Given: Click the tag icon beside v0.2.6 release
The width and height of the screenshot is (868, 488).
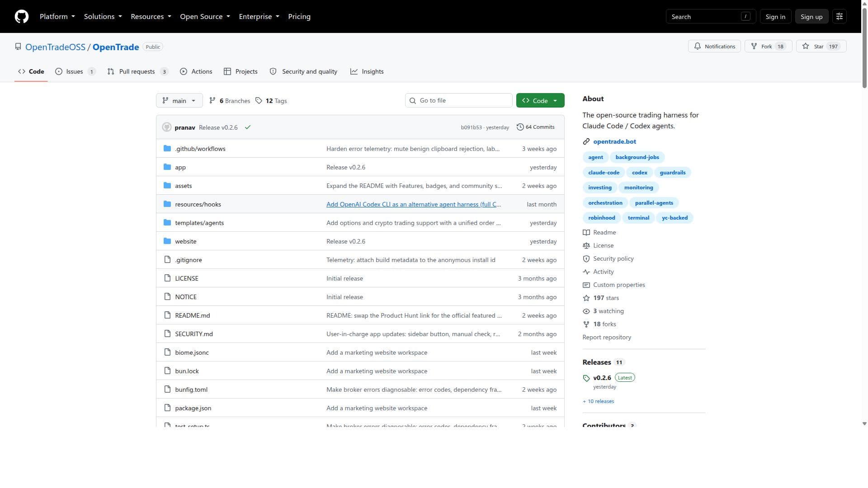Looking at the screenshot, I should click(x=586, y=378).
